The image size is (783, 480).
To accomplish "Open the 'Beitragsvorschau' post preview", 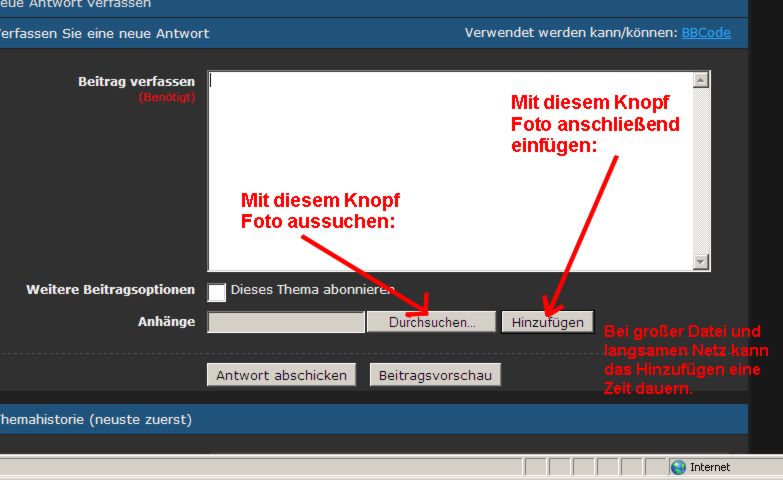I will pos(435,375).
